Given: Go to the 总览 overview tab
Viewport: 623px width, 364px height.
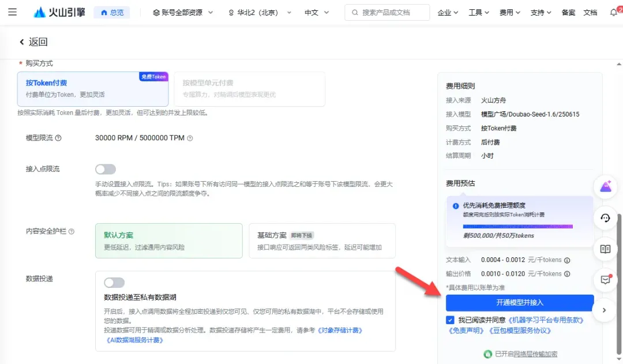Looking at the screenshot, I should [112, 12].
